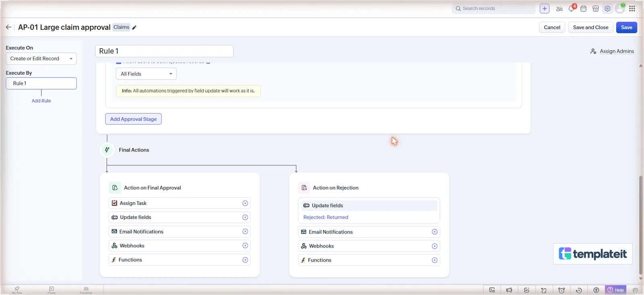Focus the Search records field
Image resolution: width=644 pixels, height=295 pixels.
pyautogui.click(x=494, y=8)
